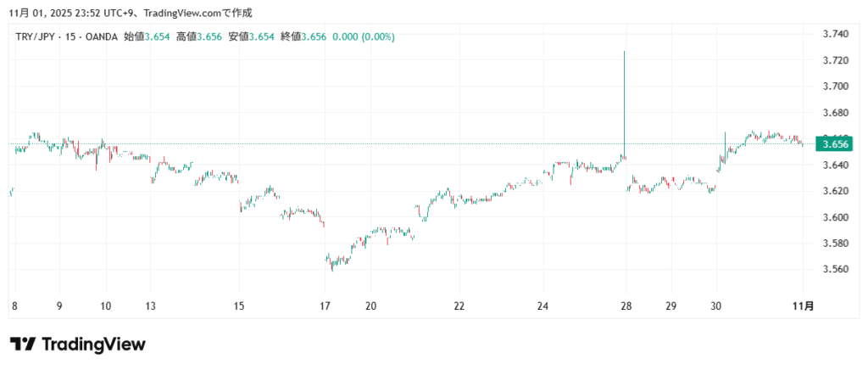Click the TradingView logo icon
The image size is (868, 370).
[x=23, y=344]
